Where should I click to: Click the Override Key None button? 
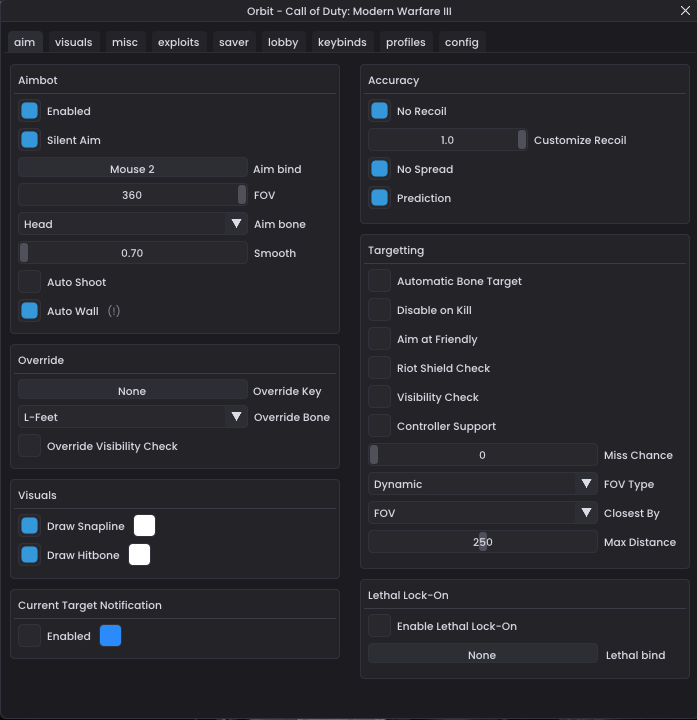pos(133,391)
